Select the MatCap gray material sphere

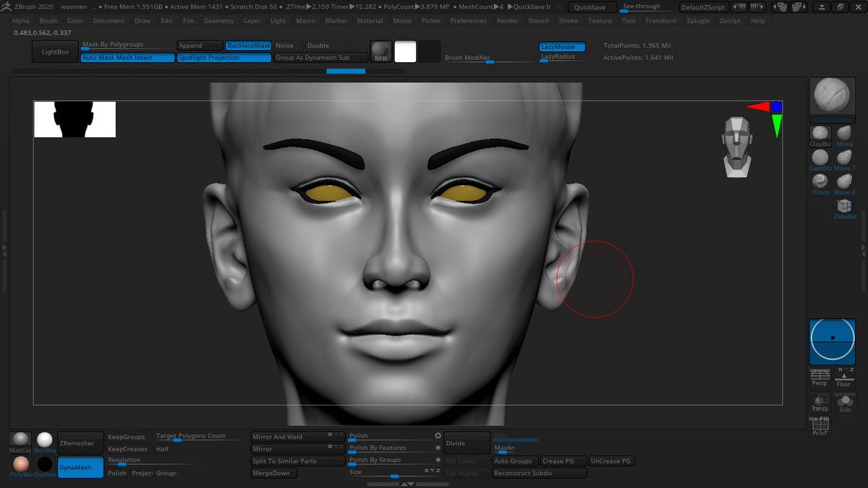tap(21, 440)
